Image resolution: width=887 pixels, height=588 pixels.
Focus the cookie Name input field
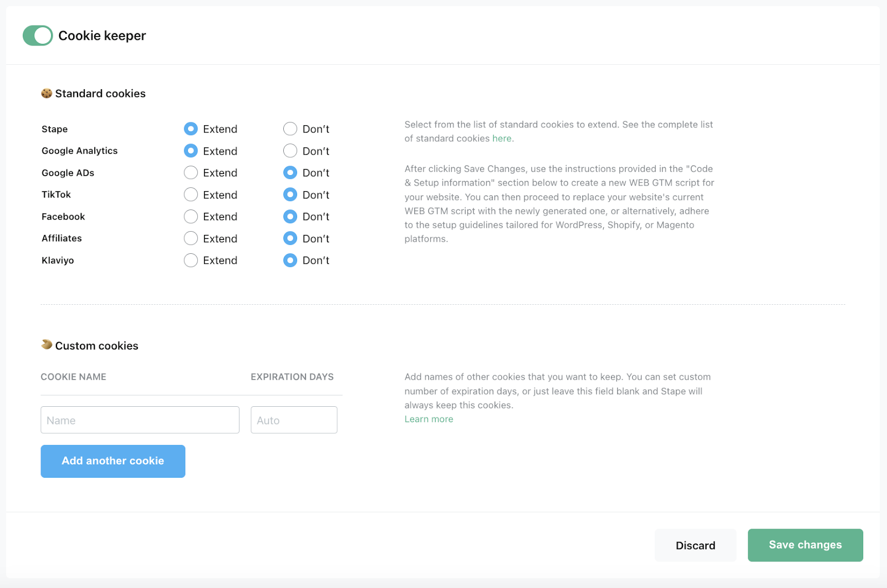pos(140,420)
